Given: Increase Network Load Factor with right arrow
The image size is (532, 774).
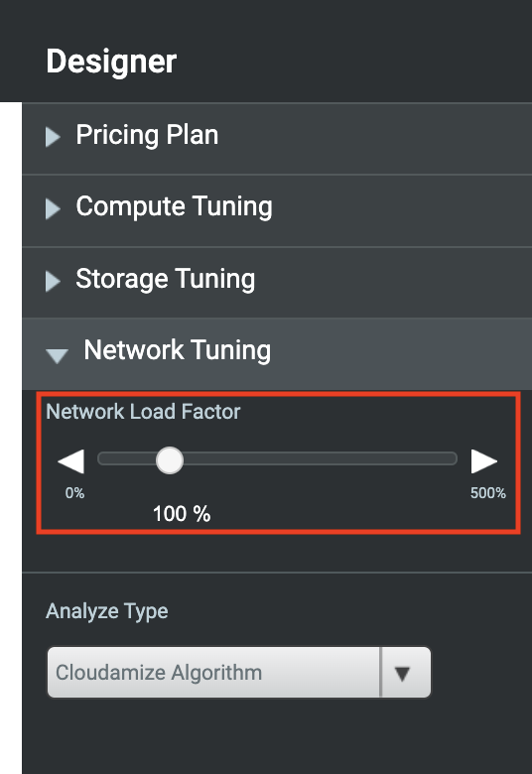Looking at the screenshot, I should (484, 461).
